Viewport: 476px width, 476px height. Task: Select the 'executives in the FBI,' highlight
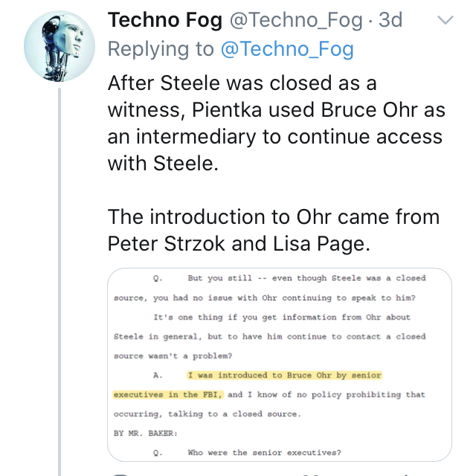[168, 395]
